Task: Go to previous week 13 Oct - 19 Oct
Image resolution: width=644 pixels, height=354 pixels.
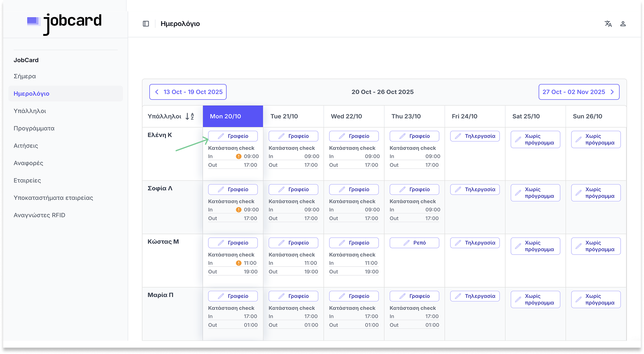Action: click(188, 92)
